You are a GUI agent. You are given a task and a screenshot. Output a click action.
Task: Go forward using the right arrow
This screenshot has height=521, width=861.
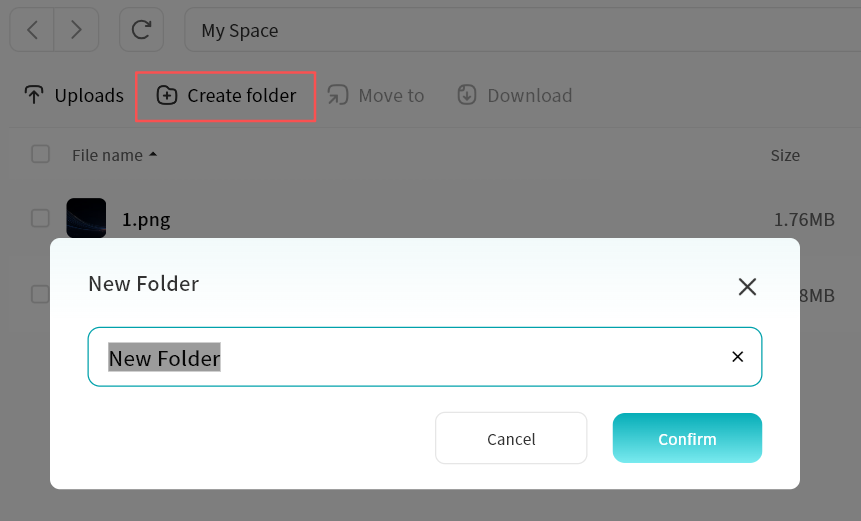click(x=76, y=30)
